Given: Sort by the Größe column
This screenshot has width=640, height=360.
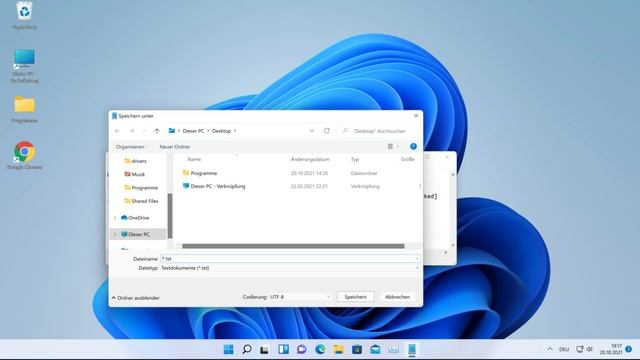Looking at the screenshot, I should (407, 159).
